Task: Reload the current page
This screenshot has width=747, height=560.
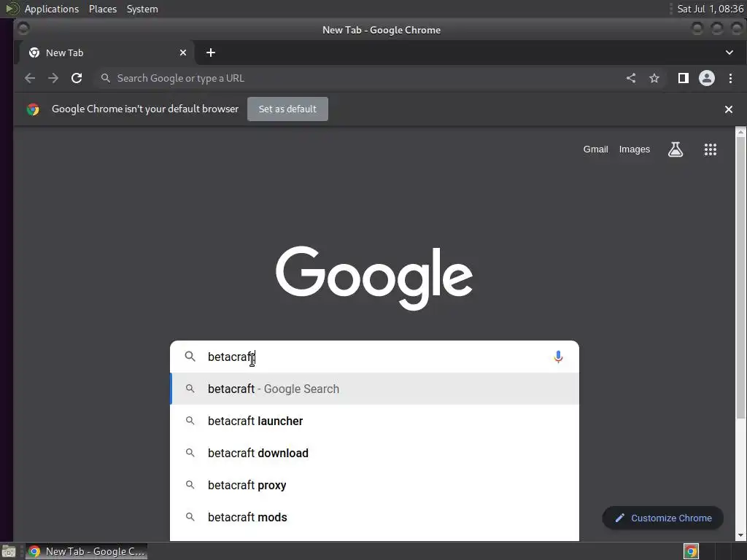Action: click(x=77, y=78)
